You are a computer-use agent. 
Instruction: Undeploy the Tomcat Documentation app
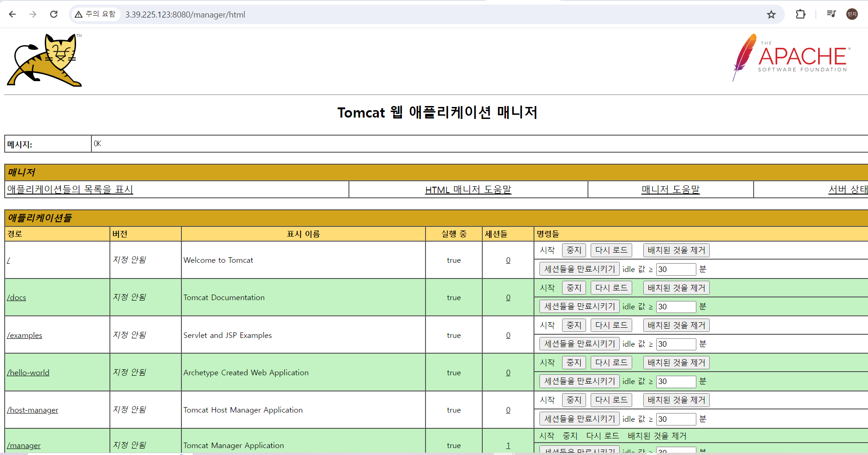click(x=676, y=288)
